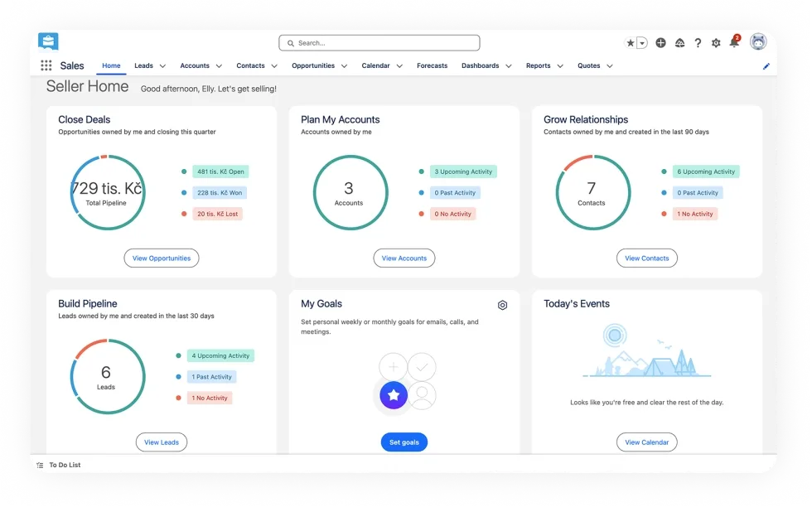
Task: Open your profile avatar menu
Action: [x=757, y=41]
